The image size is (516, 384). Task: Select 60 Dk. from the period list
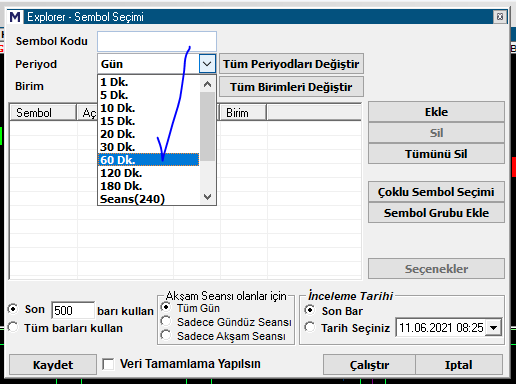click(149, 160)
